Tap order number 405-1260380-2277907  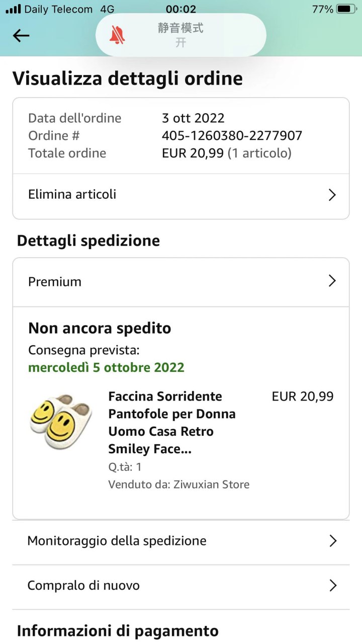tap(232, 135)
